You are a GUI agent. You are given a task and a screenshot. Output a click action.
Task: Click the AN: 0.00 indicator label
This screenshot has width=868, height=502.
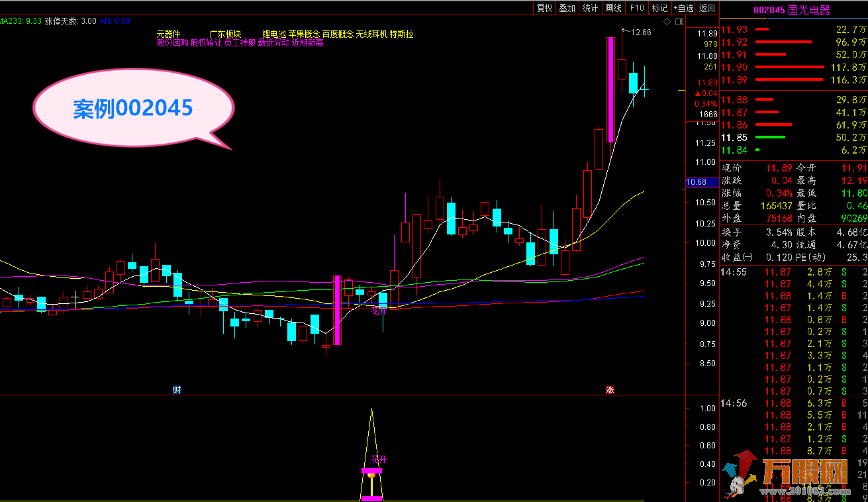click(114, 21)
